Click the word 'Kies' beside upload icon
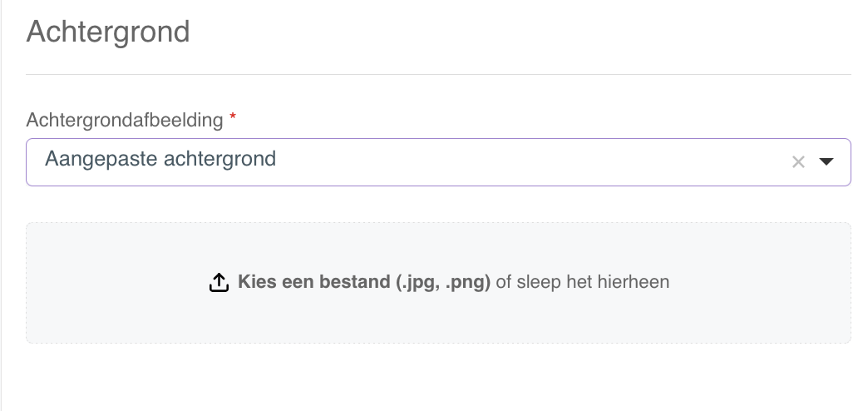This screenshot has height=411, width=868. coord(258,282)
